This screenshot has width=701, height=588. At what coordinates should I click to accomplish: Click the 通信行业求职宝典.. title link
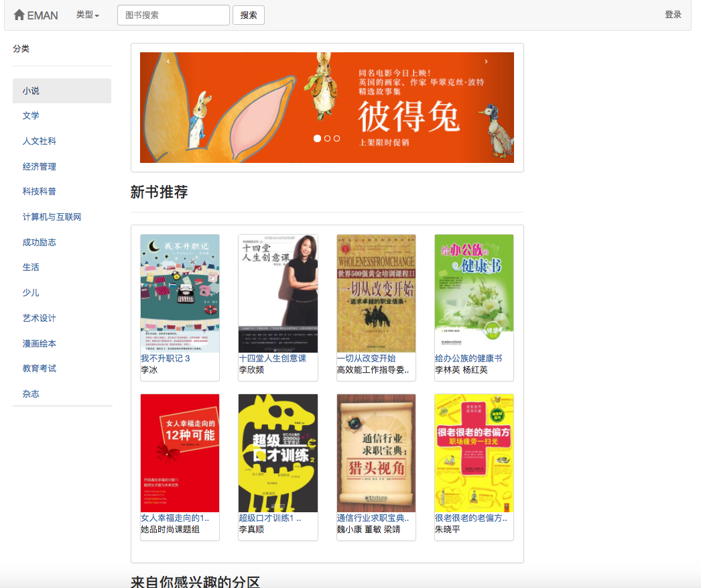pos(373,518)
